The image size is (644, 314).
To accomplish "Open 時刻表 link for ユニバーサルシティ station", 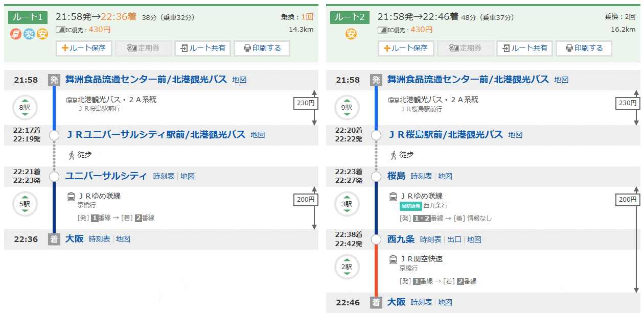I will pyautogui.click(x=164, y=177).
